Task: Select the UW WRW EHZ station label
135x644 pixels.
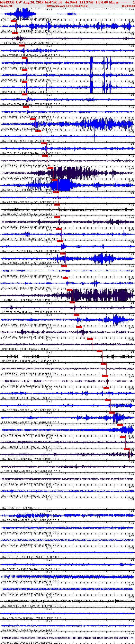Action: click(11, 104)
